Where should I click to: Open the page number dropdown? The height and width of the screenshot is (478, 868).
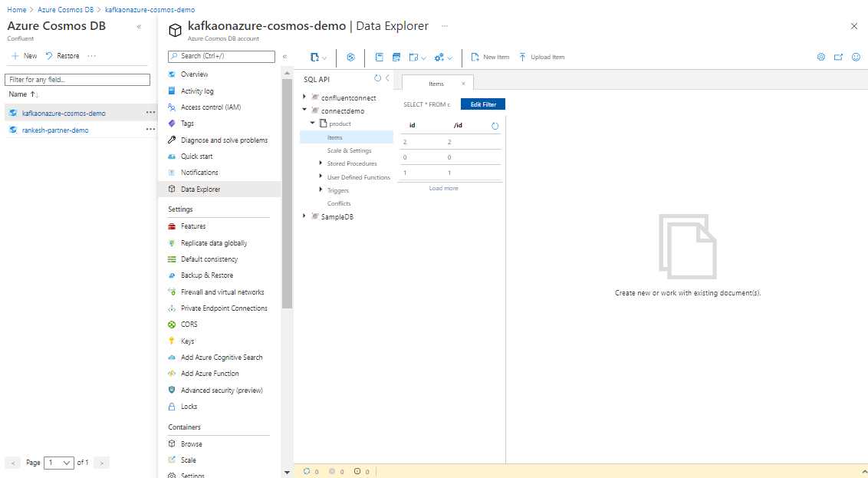pos(59,463)
